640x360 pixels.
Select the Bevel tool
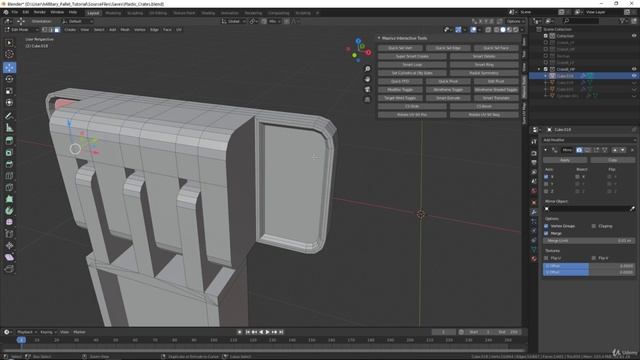click(9, 164)
